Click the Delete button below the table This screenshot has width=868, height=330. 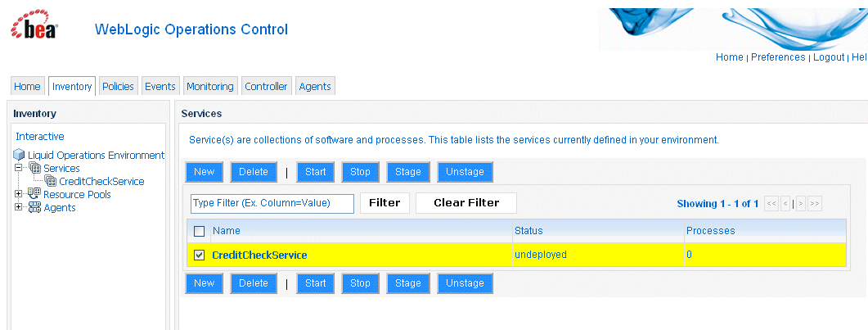click(254, 283)
